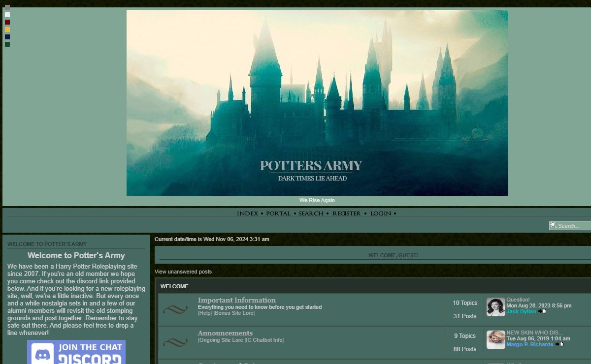Open the Login page
Viewport: 591px width, 364px height.
click(x=381, y=213)
